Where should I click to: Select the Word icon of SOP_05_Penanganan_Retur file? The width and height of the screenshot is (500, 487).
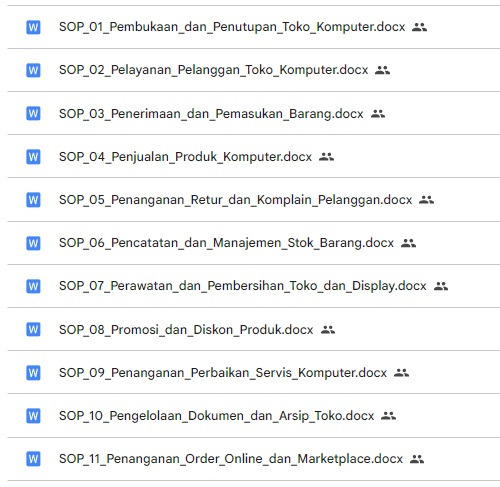33,200
